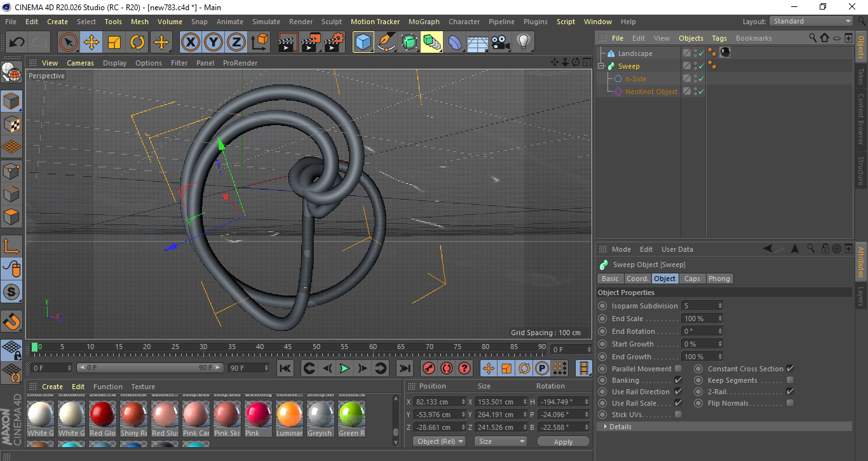
Task: Switch to the Coord. tab
Action: click(637, 279)
